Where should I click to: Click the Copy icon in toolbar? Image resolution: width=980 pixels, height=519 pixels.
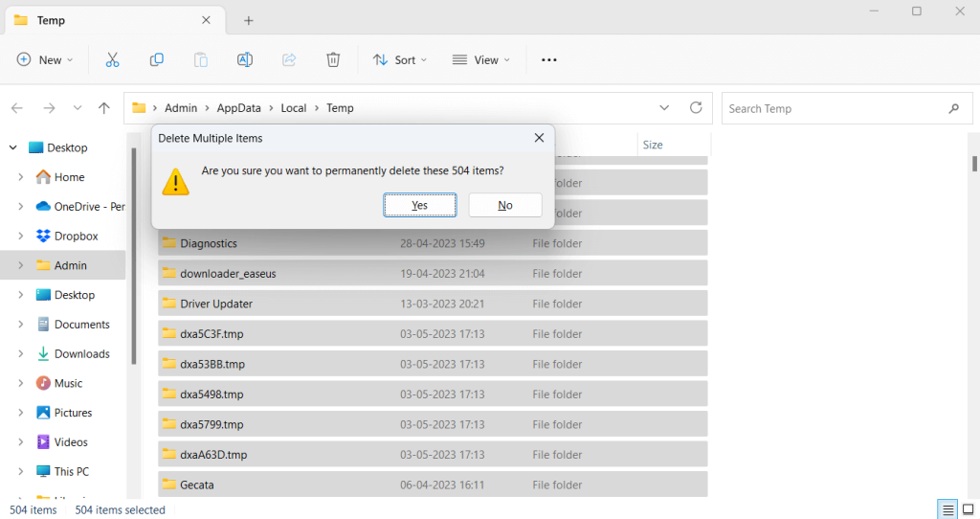pos(157,59)
